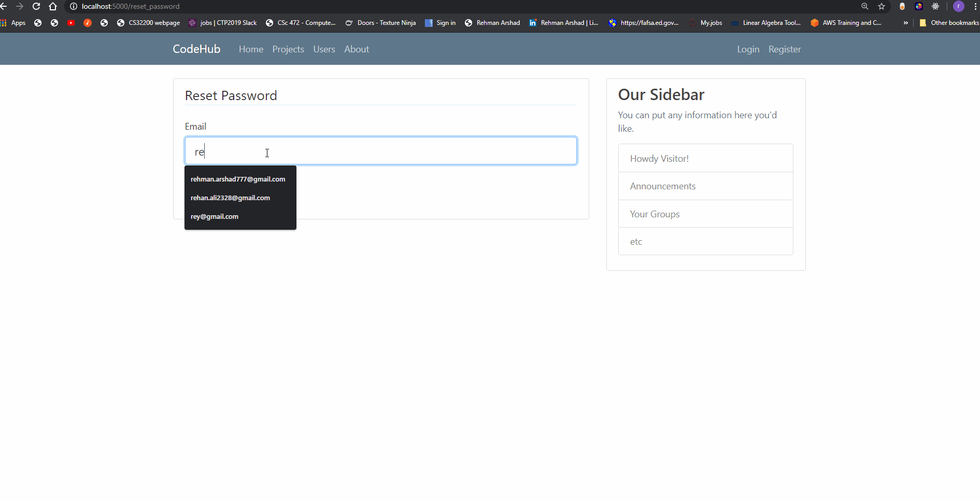Open the Linear Algebra Tool bookmark
980x501 pixels.
pyautogui.click(x=766, y=23)
